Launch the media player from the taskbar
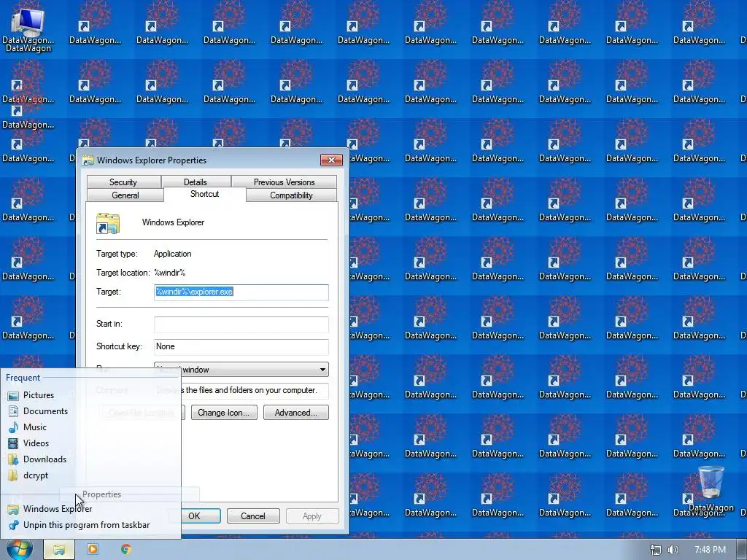This screenshot has height=560, width=747. tap(93, 550)
